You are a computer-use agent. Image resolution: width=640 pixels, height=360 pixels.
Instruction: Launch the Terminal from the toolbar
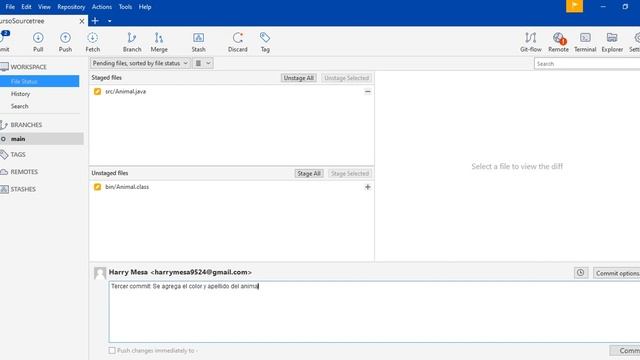click(x=585, y=42)
